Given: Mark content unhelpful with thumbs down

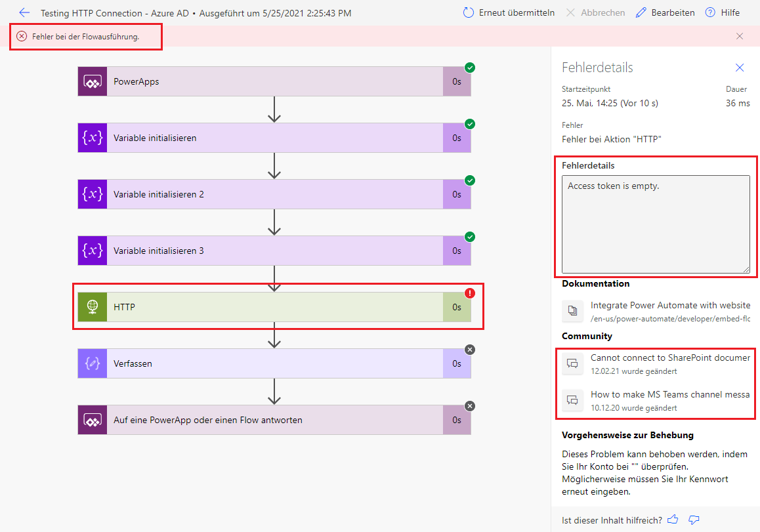Looking at the screenshot, I should 694,520.
